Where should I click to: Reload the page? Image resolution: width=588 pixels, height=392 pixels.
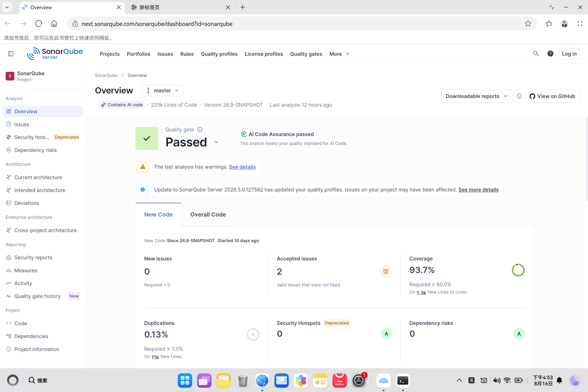38,24
